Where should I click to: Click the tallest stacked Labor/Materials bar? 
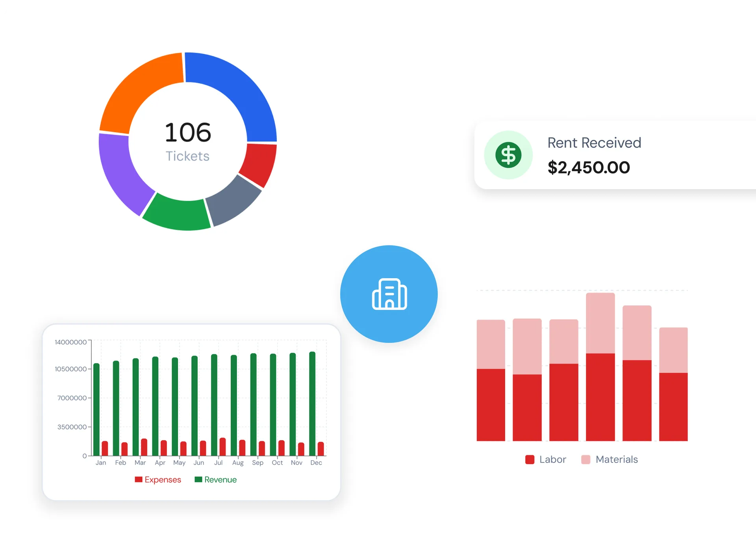(x=600, y=367)
